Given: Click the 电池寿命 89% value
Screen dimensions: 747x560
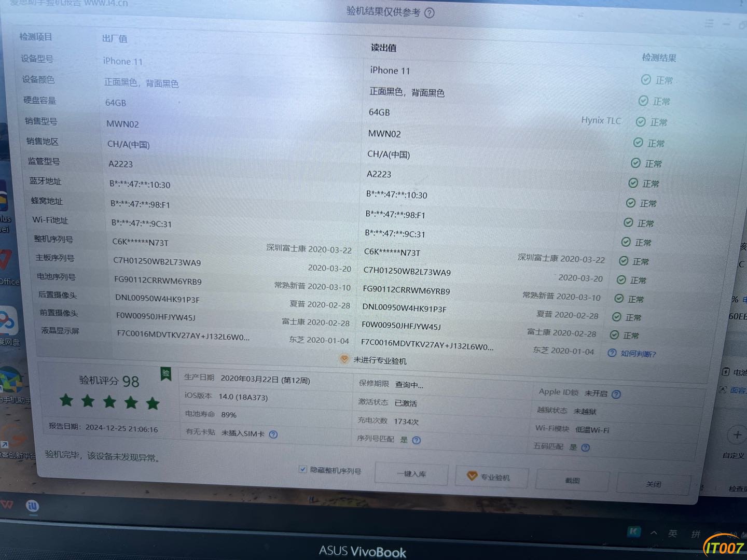Looking at the screenshot, I should point(229,414).
